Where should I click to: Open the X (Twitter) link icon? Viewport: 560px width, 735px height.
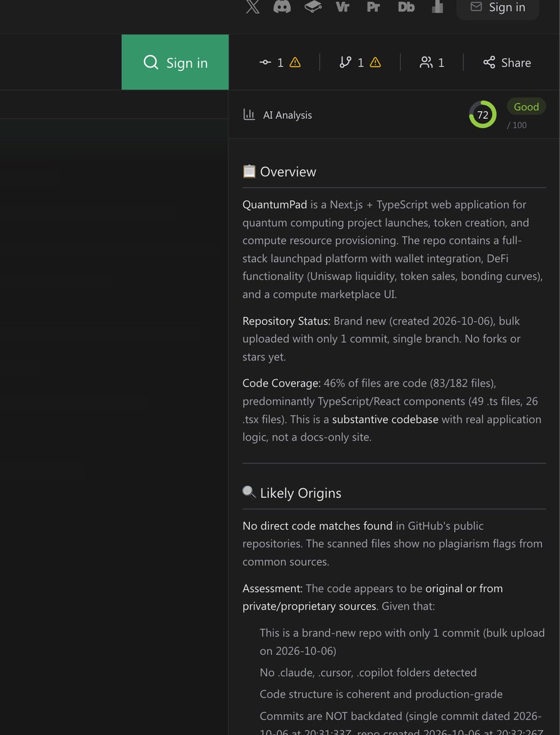pyautogui.click(x=252, y=7)
